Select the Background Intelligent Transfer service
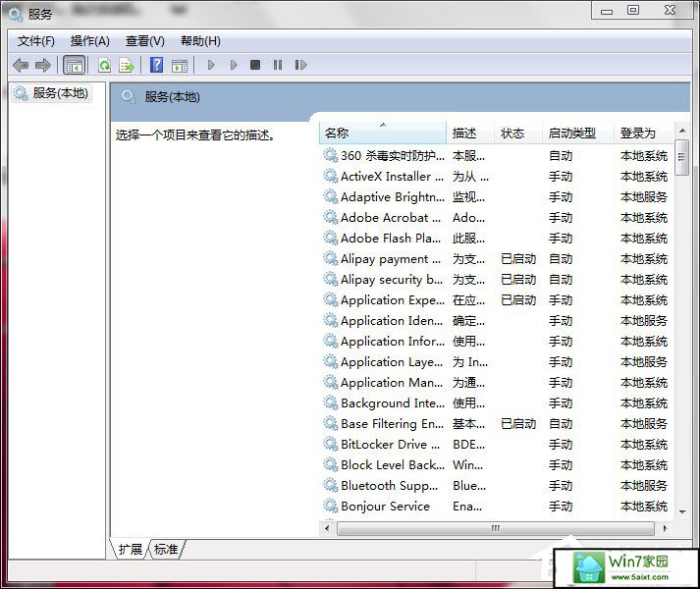This screenshot has height=589, width=700. click(x=496, y=403)
